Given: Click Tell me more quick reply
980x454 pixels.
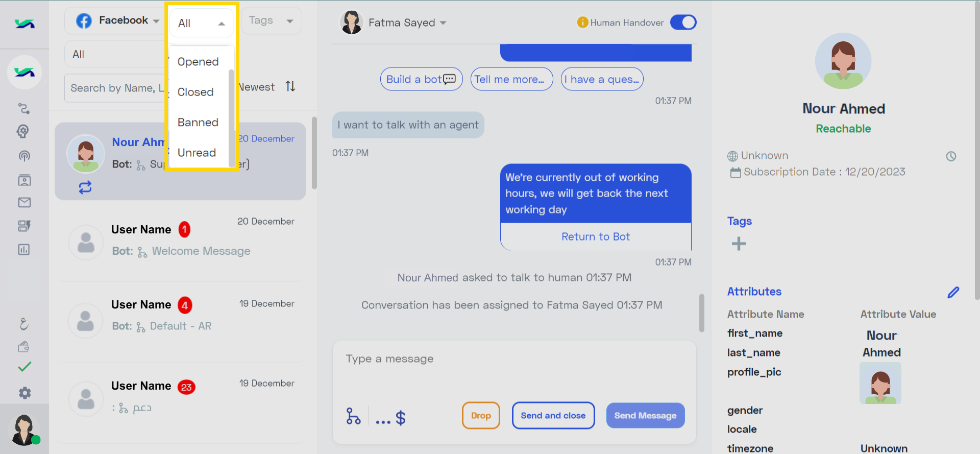Looking at the screenshot, I should point(511,79).
